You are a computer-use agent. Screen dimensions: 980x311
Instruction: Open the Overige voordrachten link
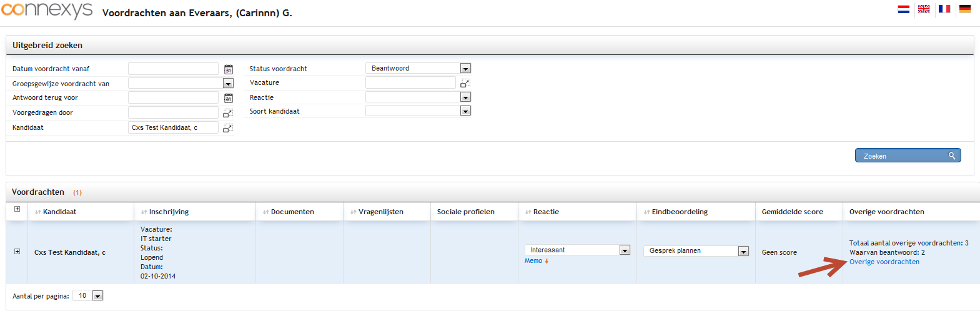point(884,262)
